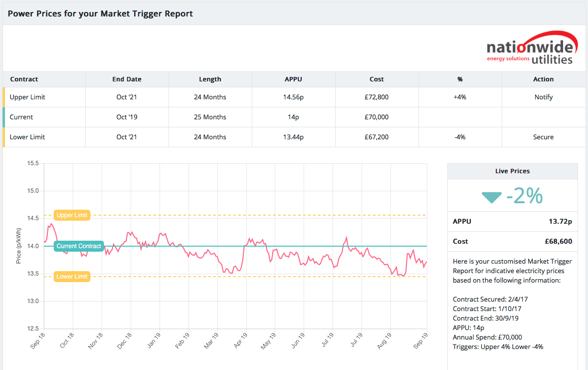Click the Triggers: Upper 4% Lower -4% line
Screen dimensions: 588x370
pyautogui.click(x=498, y=347)
